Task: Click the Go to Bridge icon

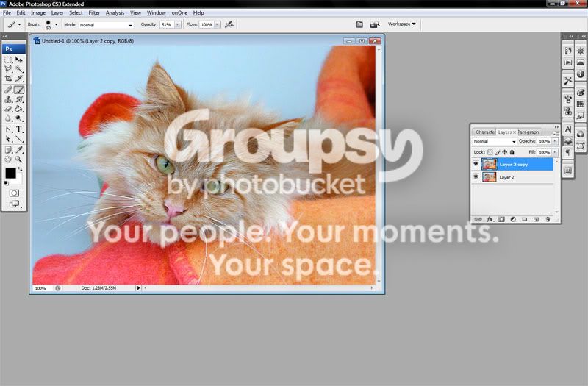Action: coord(374,25)
